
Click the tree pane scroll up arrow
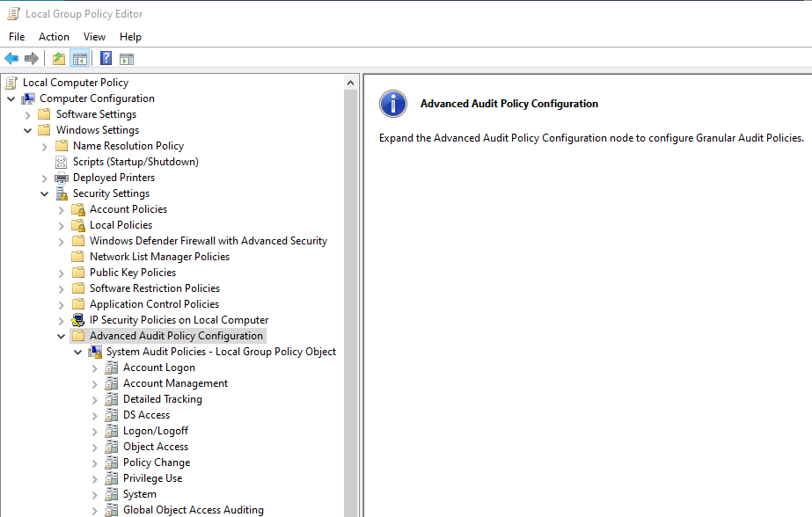click(351, 83)
